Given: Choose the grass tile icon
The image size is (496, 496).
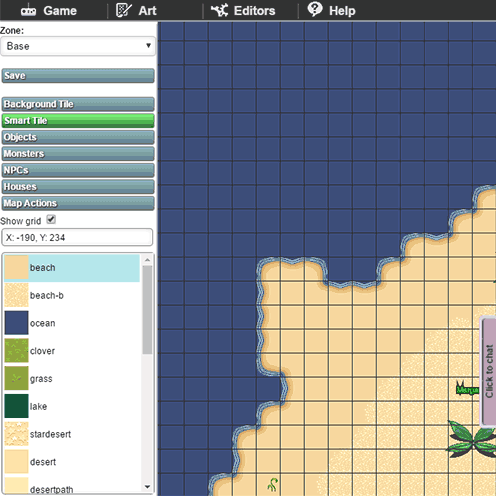Looking at the screenshot, I should [16, 378].
